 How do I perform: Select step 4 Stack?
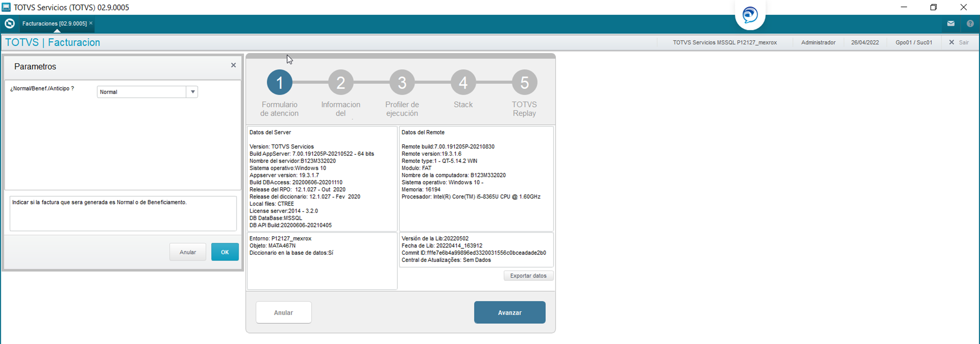463,83
